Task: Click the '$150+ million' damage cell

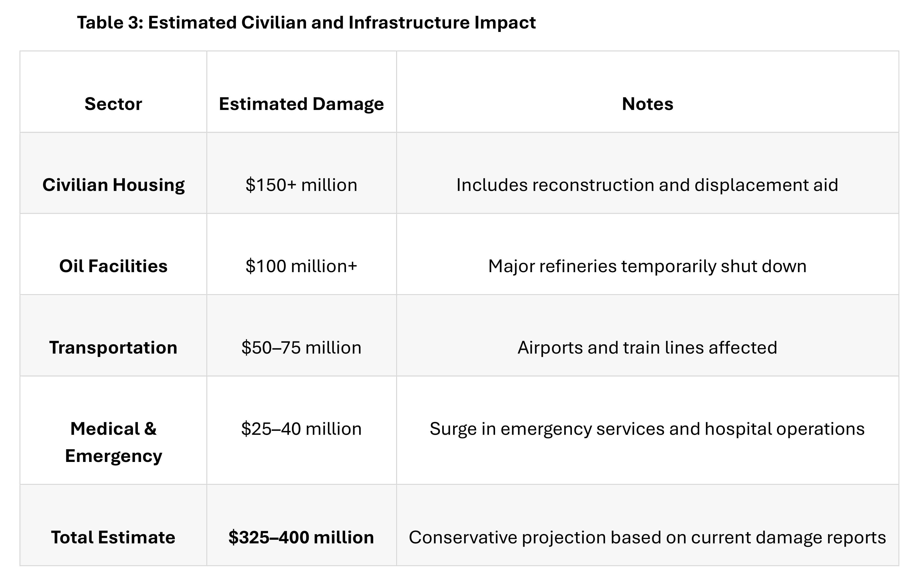Action: click(x=301, y=185)
